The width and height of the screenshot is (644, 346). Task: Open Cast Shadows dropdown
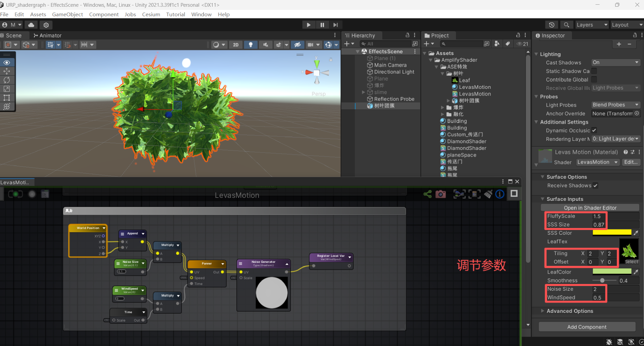[x=615, y=62]
